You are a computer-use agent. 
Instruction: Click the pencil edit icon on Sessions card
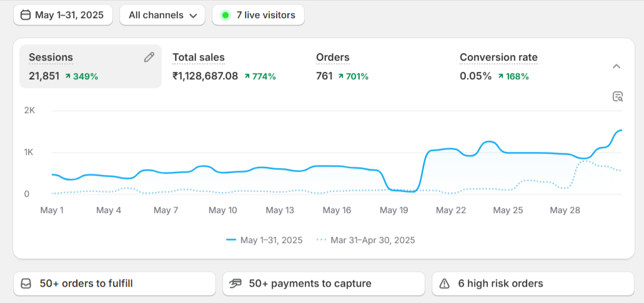pyautogui.click(x=149, y=57)
